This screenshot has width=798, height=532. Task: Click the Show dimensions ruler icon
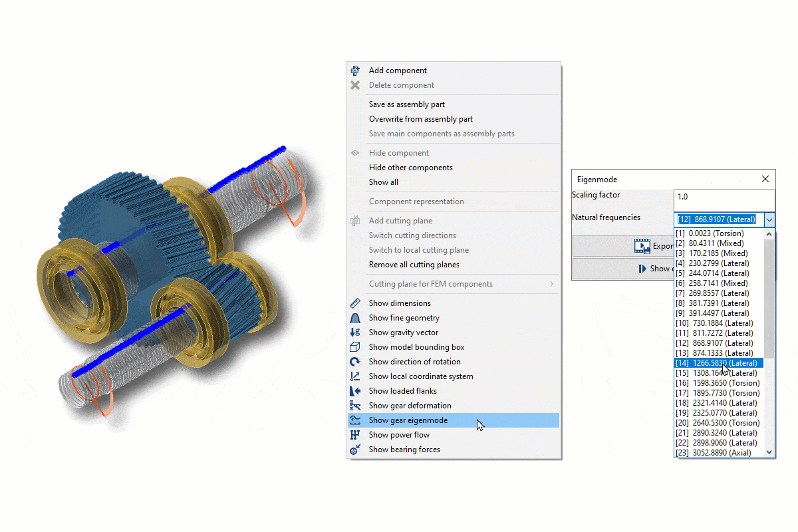[x=355, y=303]
